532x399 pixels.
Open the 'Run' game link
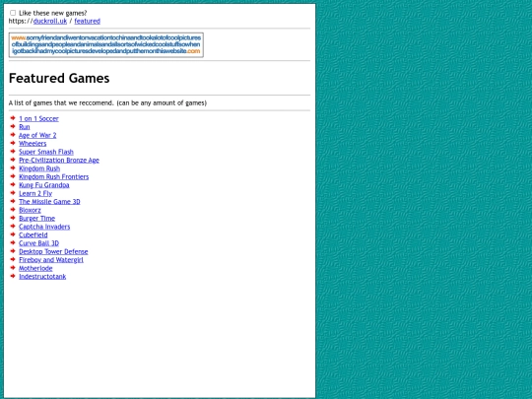pos(25,127)
